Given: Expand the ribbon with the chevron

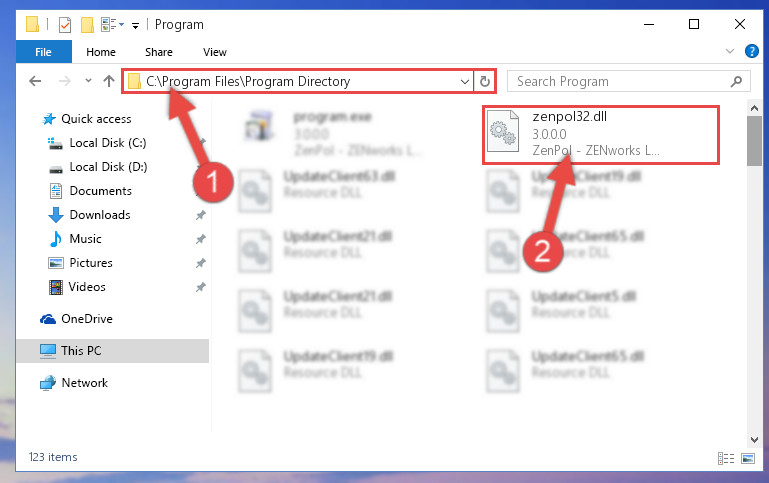Looking at the screenshot, I should coord(730,51).
